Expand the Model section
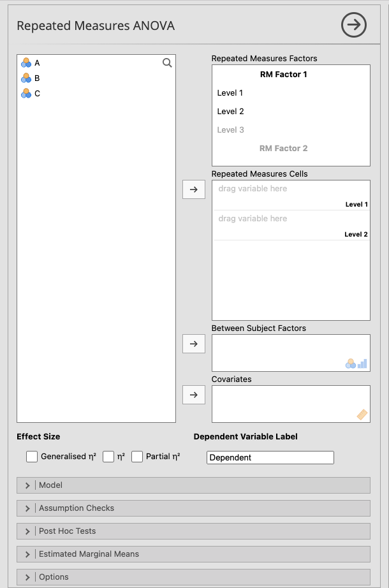Image resolution: width=389 pixels, height=588 pixels. tap(193, 485)
